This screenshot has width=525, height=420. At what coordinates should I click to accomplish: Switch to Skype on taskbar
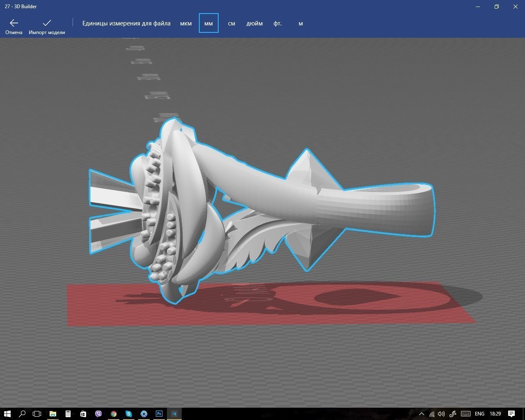click(128, 413)
